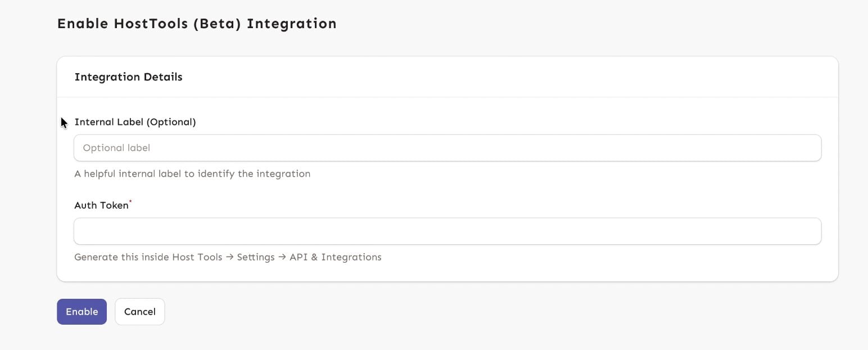Click the red required asterisk beside Auth Token

pos(130,201)
